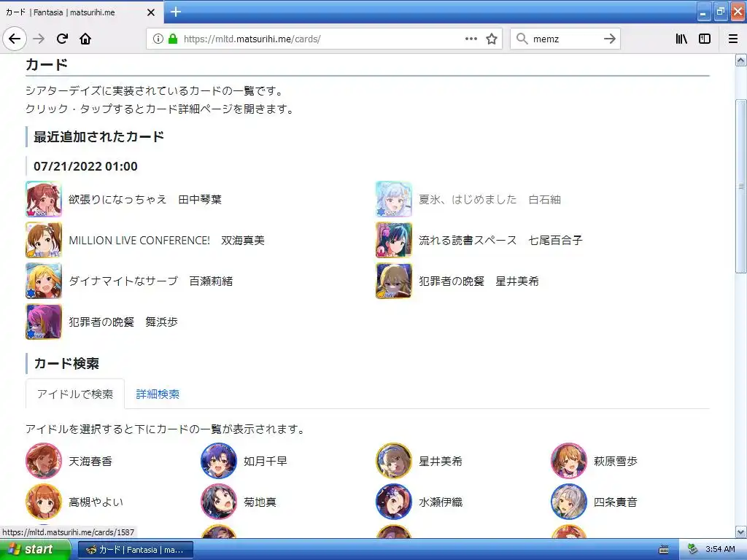This screenshot has height=560, width=747.
Task: Open page actions three-dot menu
Action: (471, 39)
